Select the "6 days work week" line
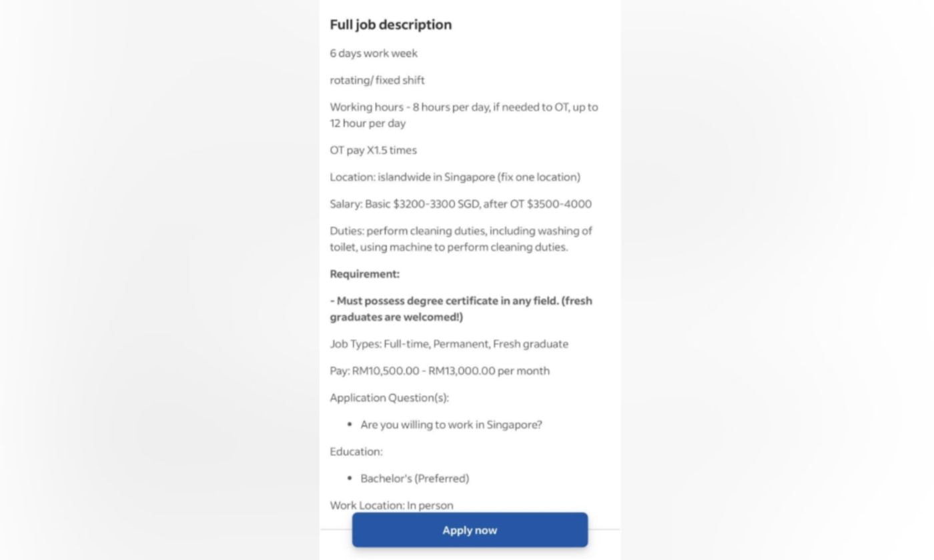This screenshot has height=560, width=934. point(374,53)
